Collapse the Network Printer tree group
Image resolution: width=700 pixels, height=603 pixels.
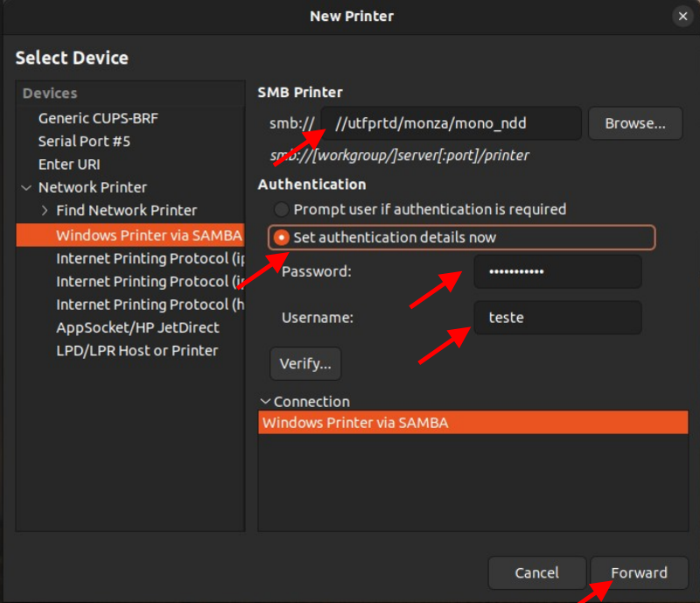click(27, 187)
